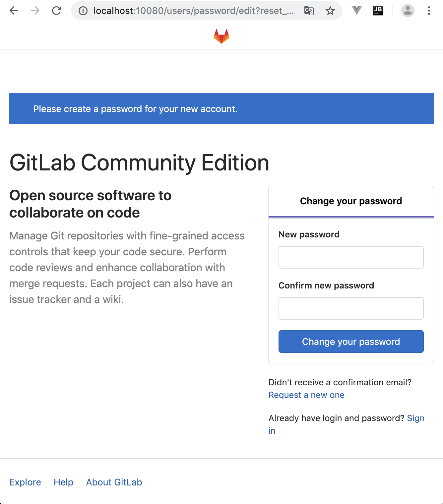Focus the Confirm new password field
This screenshot has width=443, height=504.
point(351,308)
